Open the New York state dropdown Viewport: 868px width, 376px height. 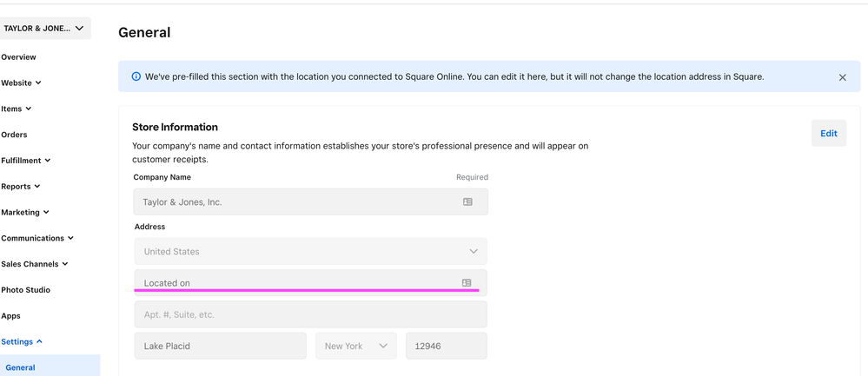[x=356, y=346]
